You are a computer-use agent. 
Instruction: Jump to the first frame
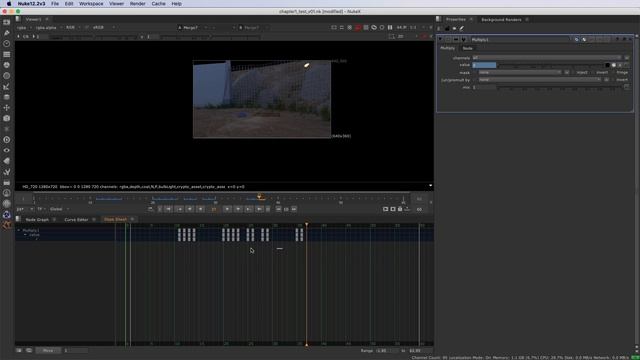point(168,209)
